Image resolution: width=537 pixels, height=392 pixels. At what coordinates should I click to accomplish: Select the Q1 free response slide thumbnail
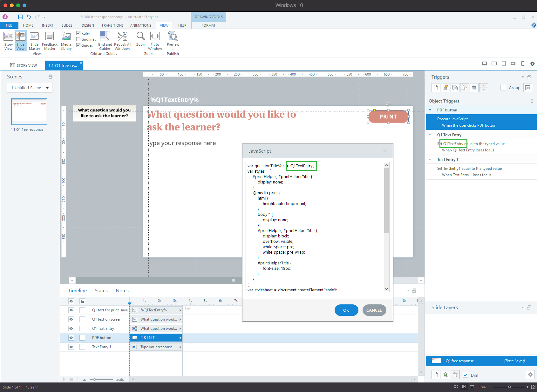click(x=29, y=112)
